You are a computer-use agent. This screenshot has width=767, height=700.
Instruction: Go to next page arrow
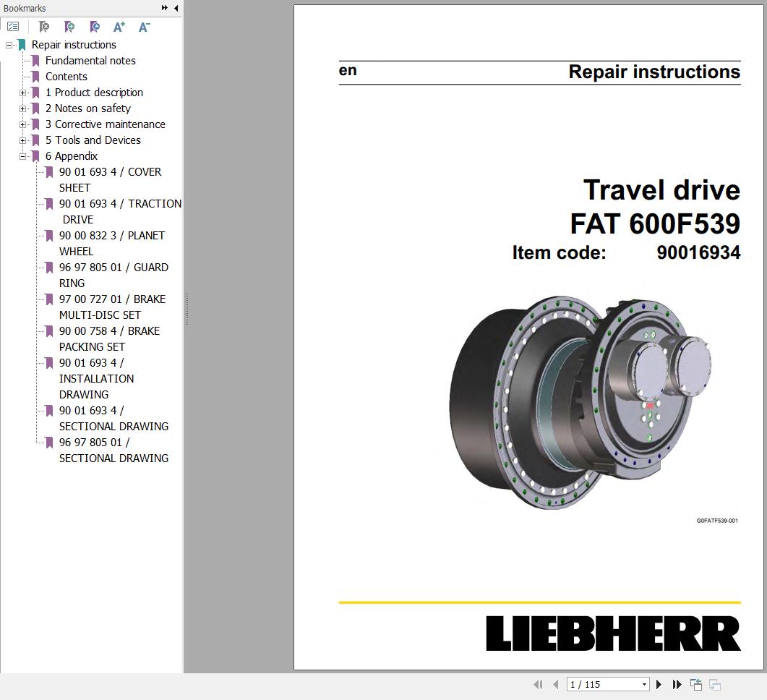tap(659, 684)
